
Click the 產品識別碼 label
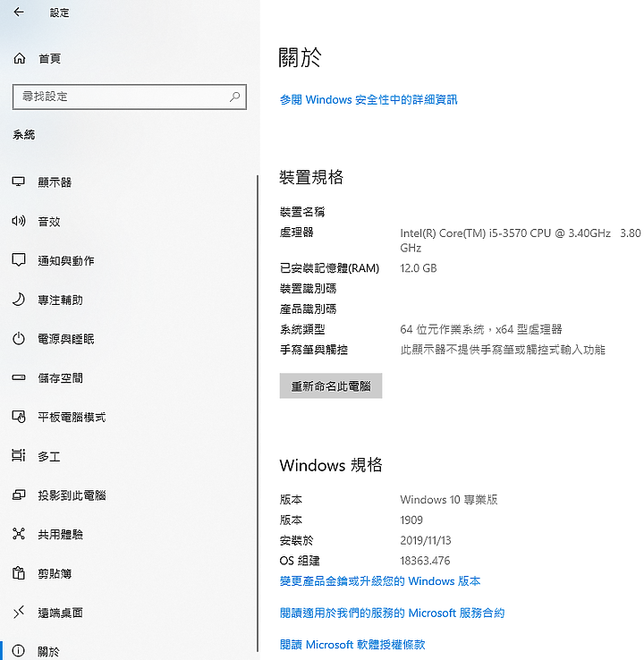pos(308,309)
